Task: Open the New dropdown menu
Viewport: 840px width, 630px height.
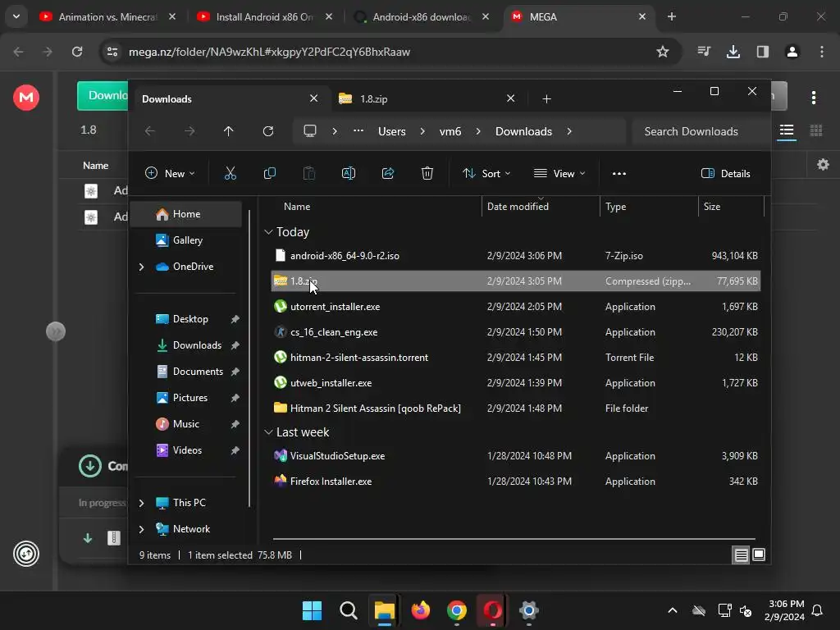Action: [170, 173]
